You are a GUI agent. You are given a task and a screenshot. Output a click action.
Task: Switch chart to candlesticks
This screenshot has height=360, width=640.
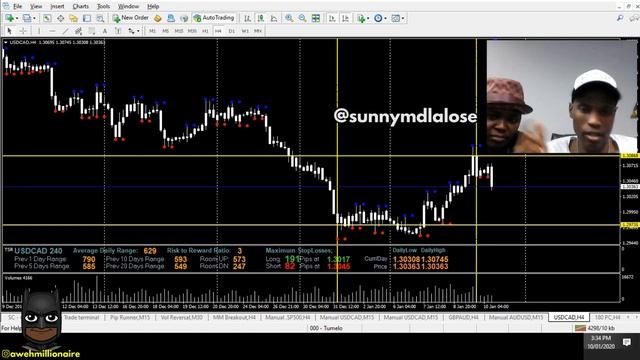coord(261,18)
